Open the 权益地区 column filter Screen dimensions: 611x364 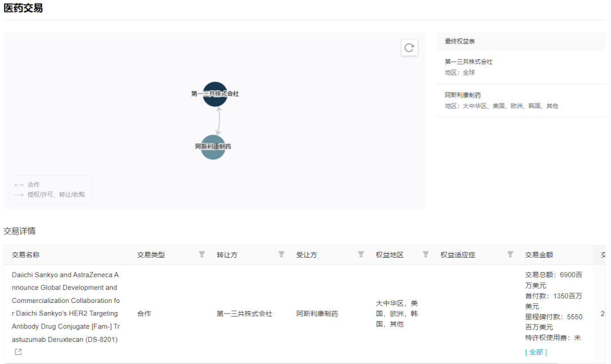coord(425,254)
